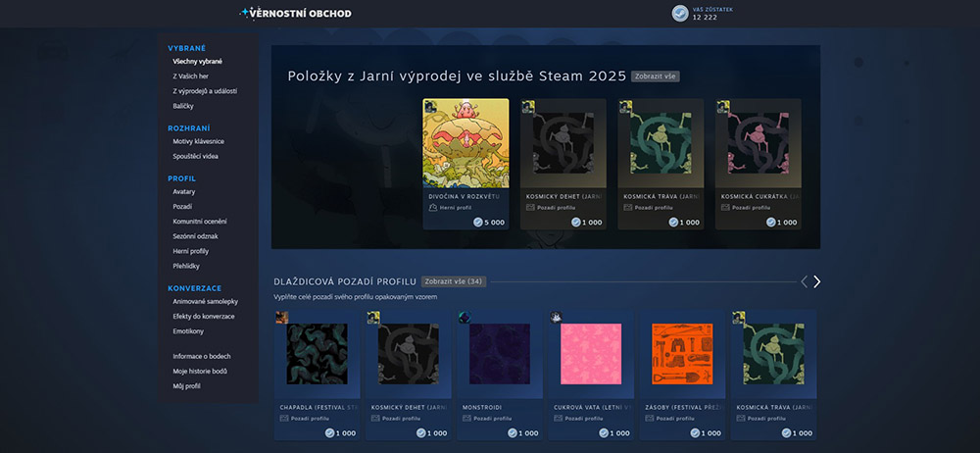
Task: Click Pozadí profilu type icon on Monstroidi card
Action: pyautogui.click(x=466, y=418)
